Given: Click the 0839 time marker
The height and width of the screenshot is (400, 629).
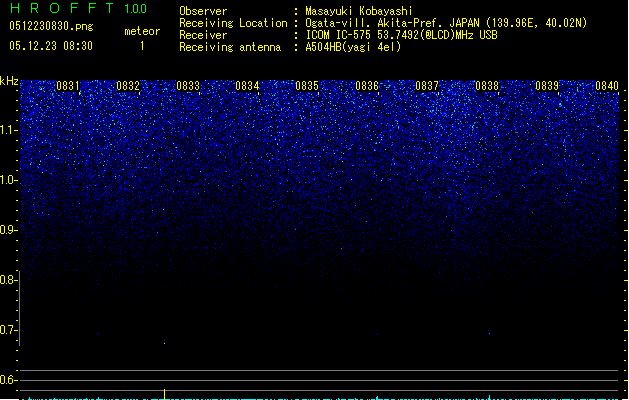Looking at the screenshot, I should 547,86.
